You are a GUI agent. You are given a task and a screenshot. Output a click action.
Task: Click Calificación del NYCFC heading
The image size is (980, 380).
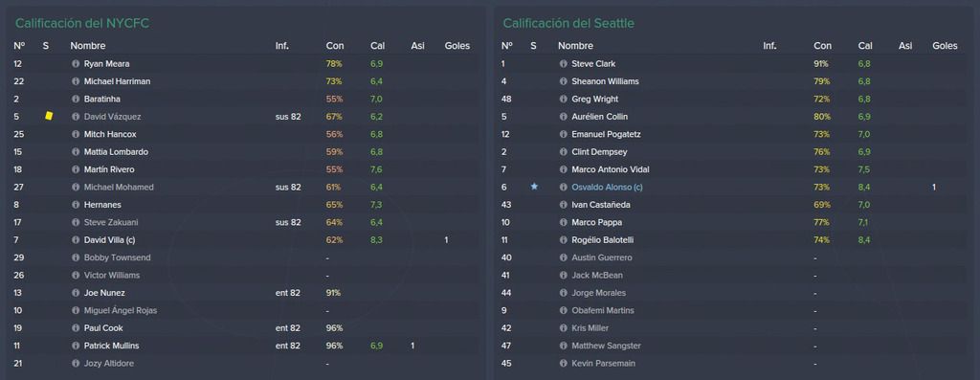(x=82, y=24)
